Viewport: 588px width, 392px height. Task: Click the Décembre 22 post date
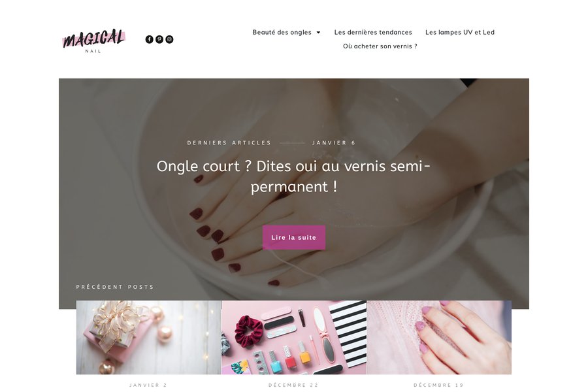[293, 385]
